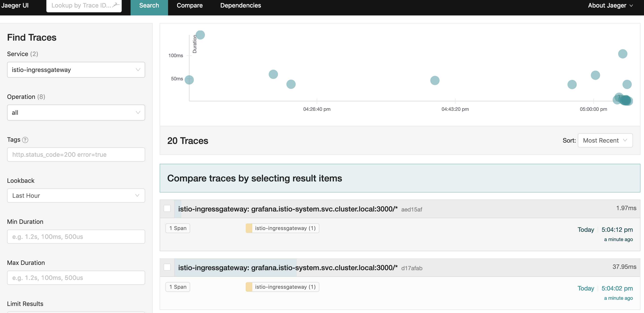Screen dimensions: 644x313
Task: Click into the Tags input field
Action: pos(76,155)
